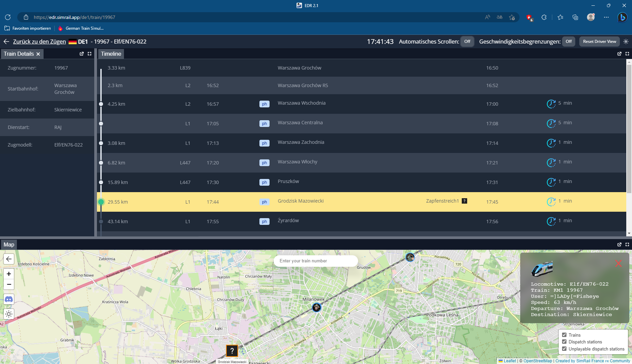632x364 pixels.
Task: Toggle the light/dark theme sun icon in header
Action: [626, 42]
